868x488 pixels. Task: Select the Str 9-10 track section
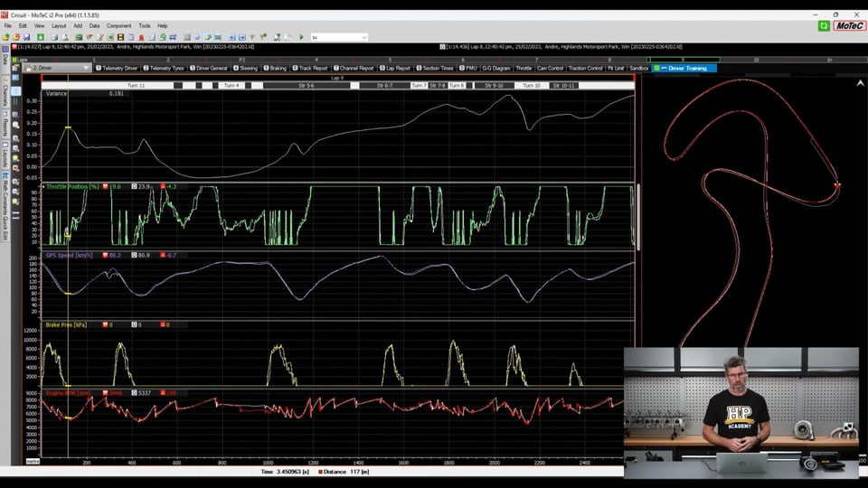(x=494, y=86)
